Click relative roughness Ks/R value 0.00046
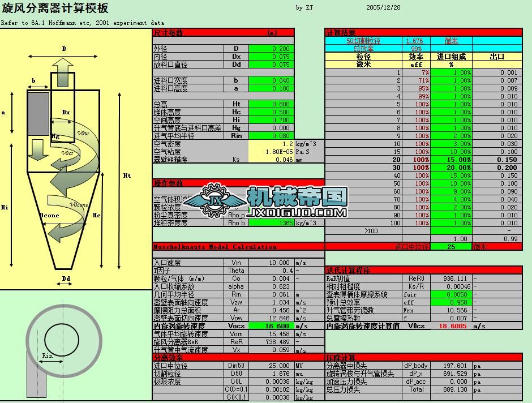This screenshot has height=403, width=532. tap(451, 286)
